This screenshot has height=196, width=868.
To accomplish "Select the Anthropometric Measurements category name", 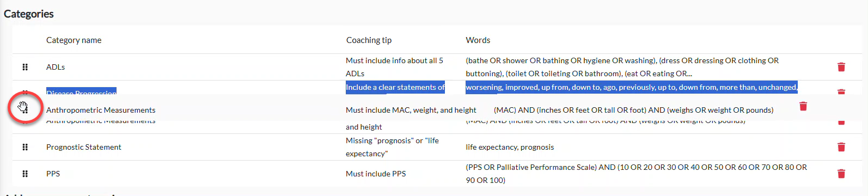I will tap(101, 110).
